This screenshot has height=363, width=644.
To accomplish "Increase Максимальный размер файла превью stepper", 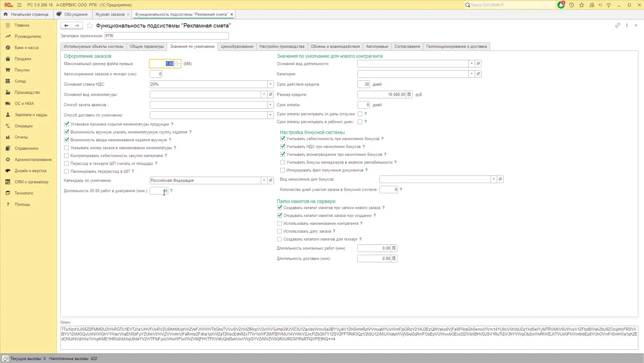I will pyautogui.click(x=178, y=62).
